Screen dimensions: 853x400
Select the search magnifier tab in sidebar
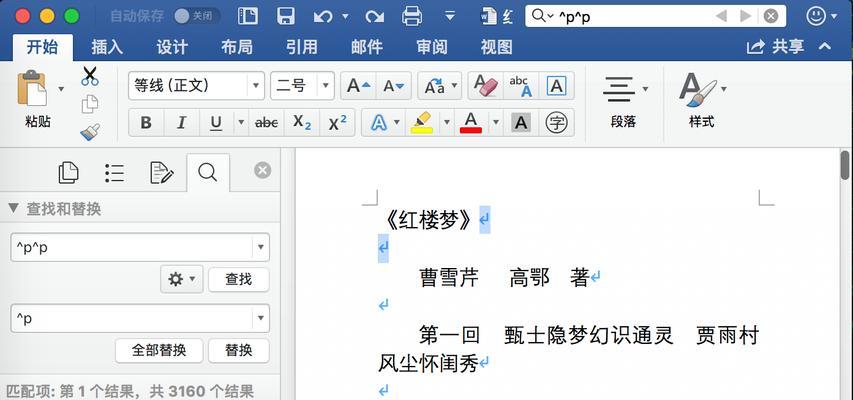[207, 173]
